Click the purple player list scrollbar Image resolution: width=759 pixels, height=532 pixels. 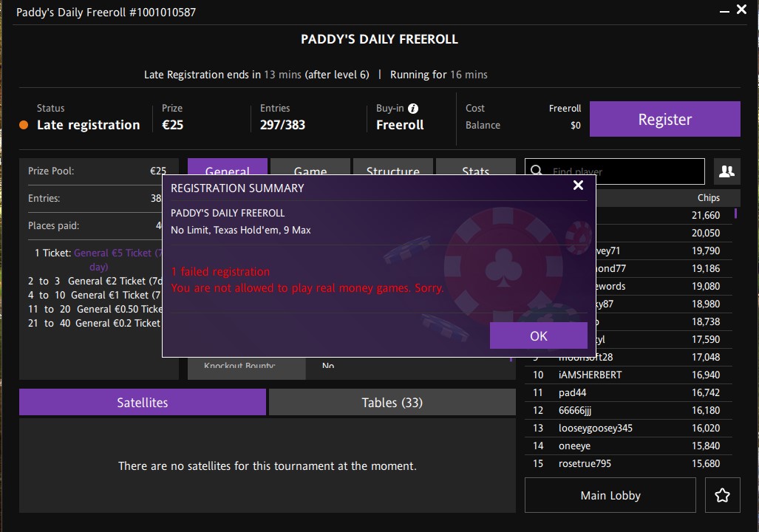pyautogui.click(x=735, y=214)
